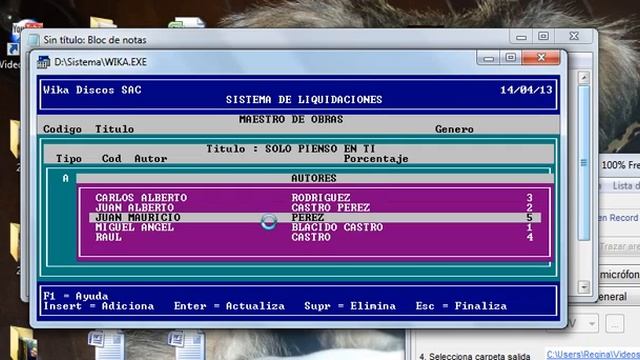
Task: Click the desktop document icon at bottom left
Action: [106, 345]
